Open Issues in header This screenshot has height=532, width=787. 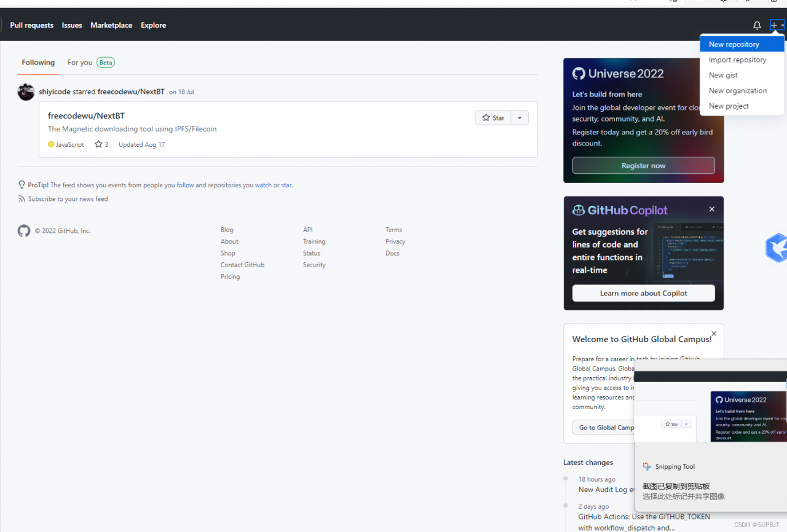(72, 25)
